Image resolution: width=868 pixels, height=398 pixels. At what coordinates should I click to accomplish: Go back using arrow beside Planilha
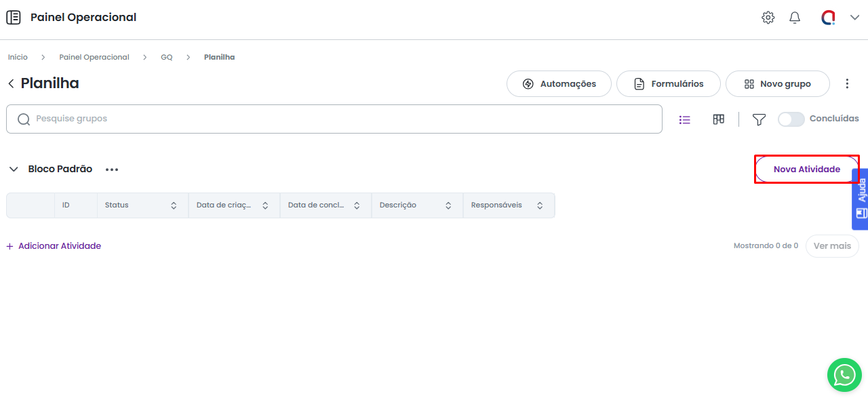click(11, 83)
